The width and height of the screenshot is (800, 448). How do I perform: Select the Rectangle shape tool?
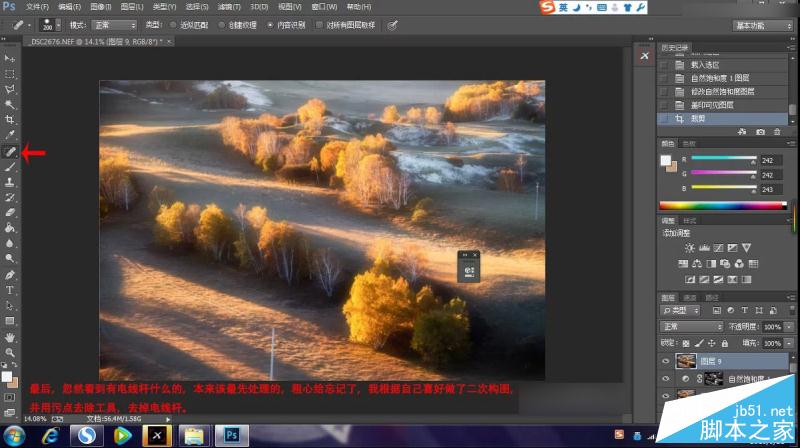(x=10, y=321)
